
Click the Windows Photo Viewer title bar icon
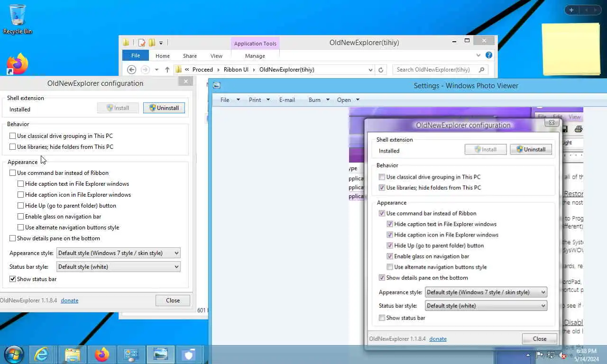pyautogui.click(x=217, y=86)
